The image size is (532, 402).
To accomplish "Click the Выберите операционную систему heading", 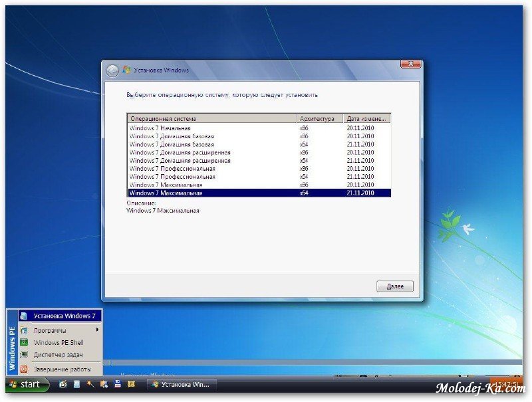I will coord(222,95).
